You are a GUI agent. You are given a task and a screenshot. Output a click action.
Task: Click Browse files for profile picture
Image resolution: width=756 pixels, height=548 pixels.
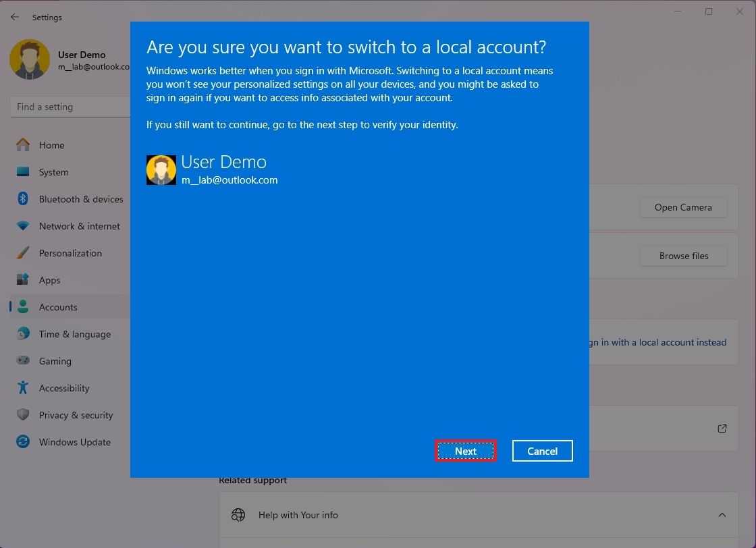(683, 256)
